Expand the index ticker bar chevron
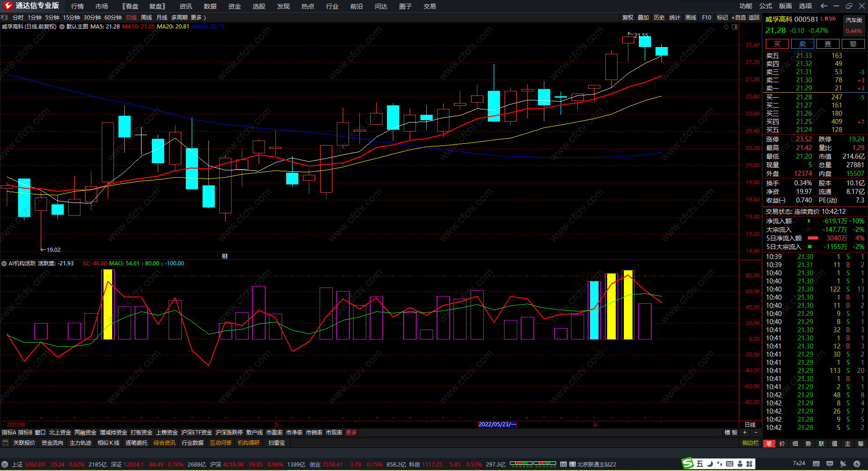The height and width of the screenshot is (471, 868). coord(5,464)
